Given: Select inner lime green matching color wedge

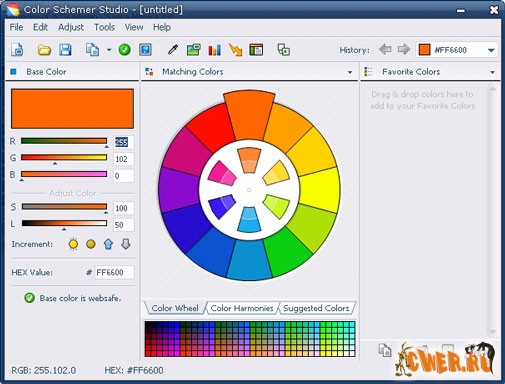Looking at the screenshot, I should tap(277, 206).
